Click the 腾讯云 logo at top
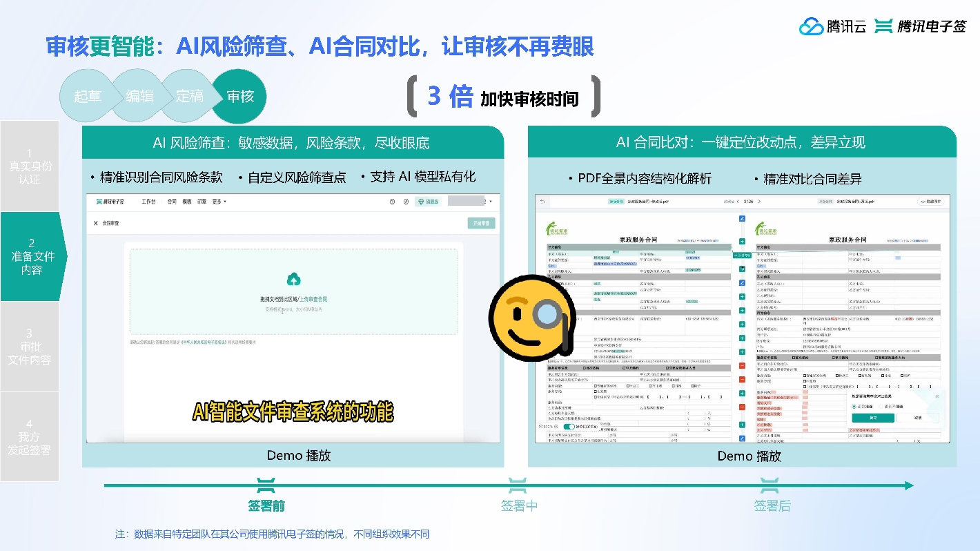The height and width of the screenshot is (551, 980). 832,26
